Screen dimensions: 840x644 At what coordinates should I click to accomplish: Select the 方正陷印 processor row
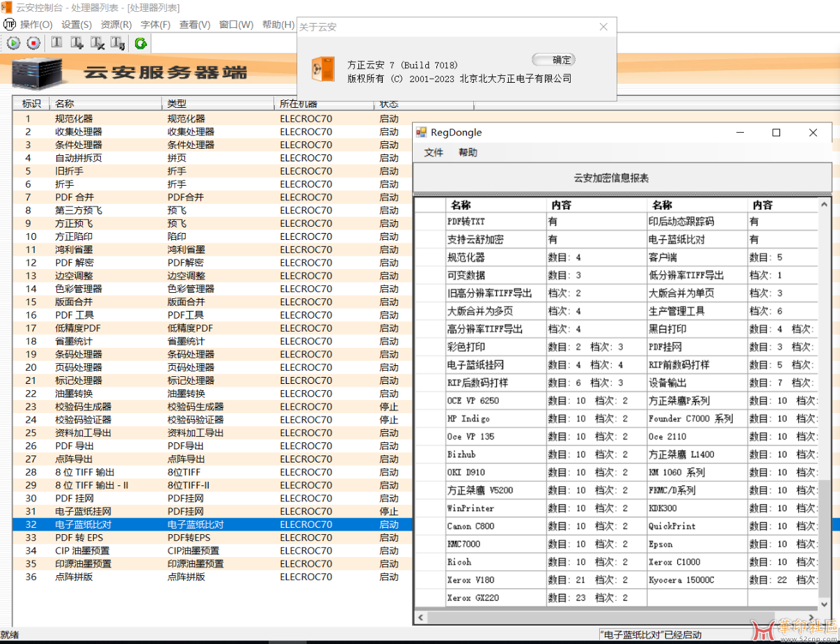coord(73,236)
